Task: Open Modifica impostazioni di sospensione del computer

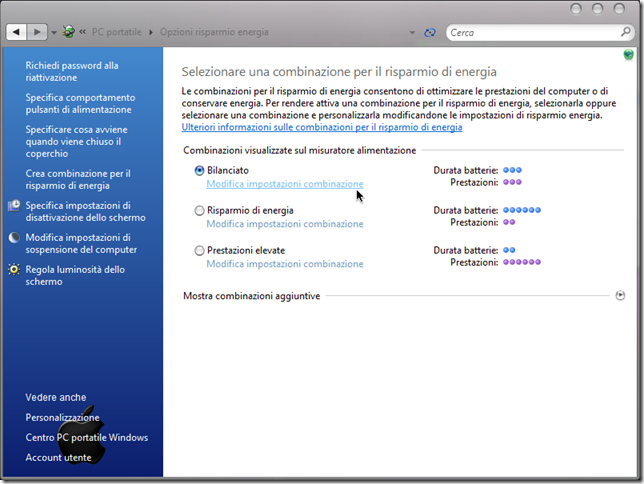Action: pyautogui.click(x=81, y=243)
